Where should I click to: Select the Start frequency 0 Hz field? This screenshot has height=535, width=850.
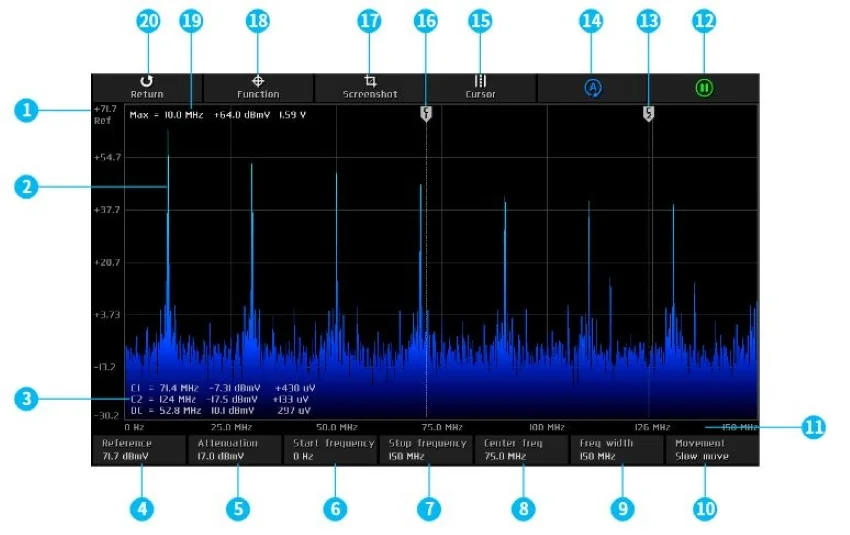tap(330, 449)
